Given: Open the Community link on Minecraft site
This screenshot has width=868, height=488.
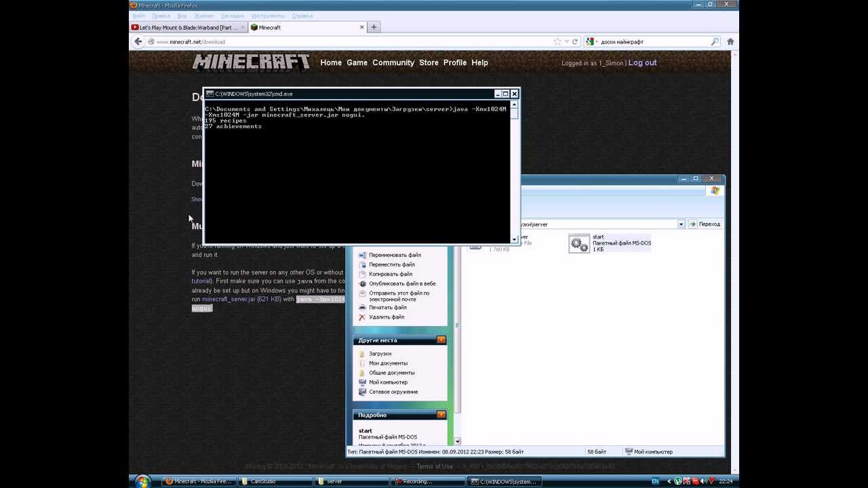Looking at the screenshot, I should pos(393,62).
